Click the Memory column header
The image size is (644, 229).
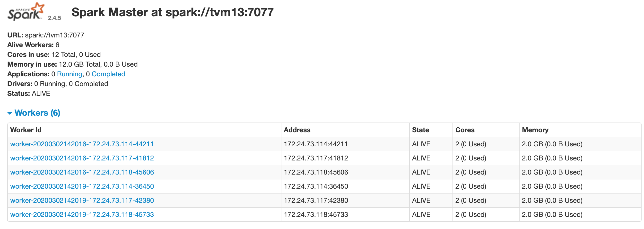pos(535,130)
